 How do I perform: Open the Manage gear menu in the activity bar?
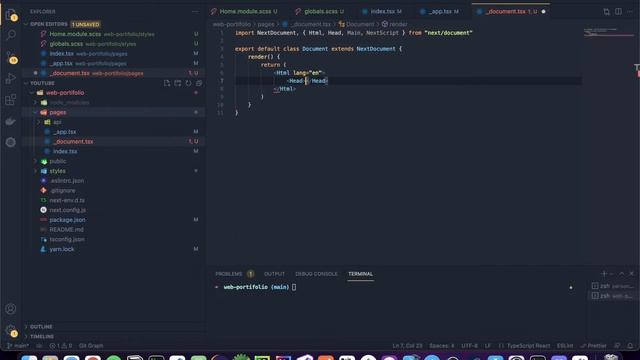pos(11,330)
